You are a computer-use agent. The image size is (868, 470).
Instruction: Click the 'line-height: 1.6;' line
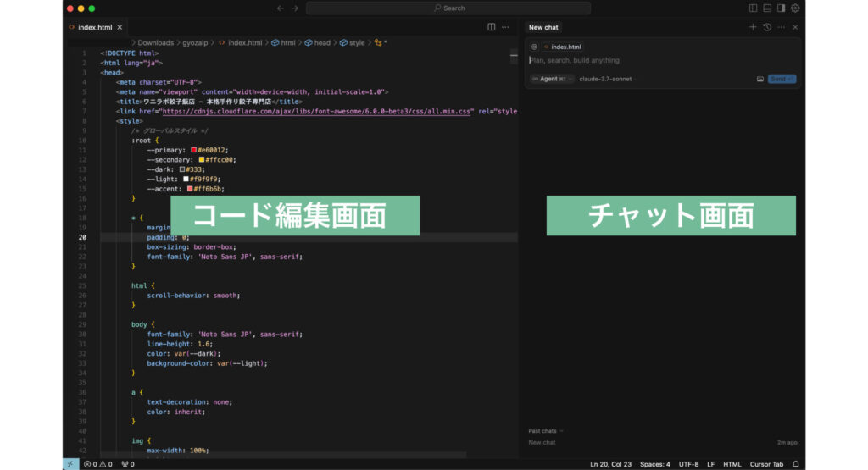click(180, 344)
